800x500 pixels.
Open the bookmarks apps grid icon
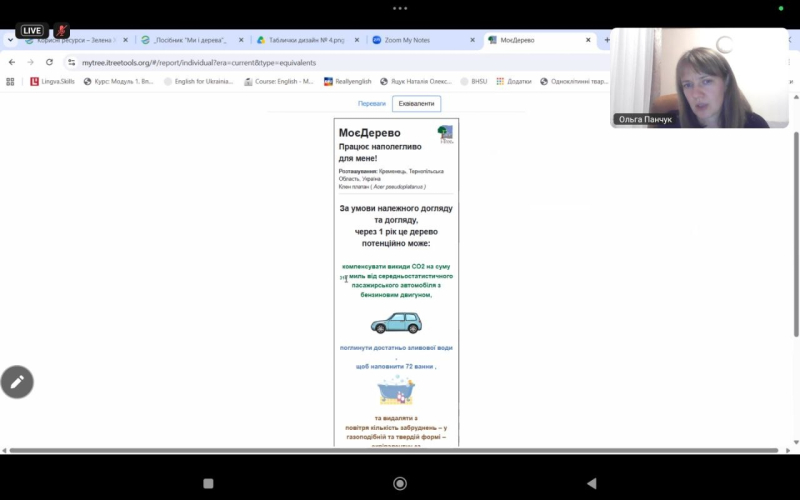[10, 82]
